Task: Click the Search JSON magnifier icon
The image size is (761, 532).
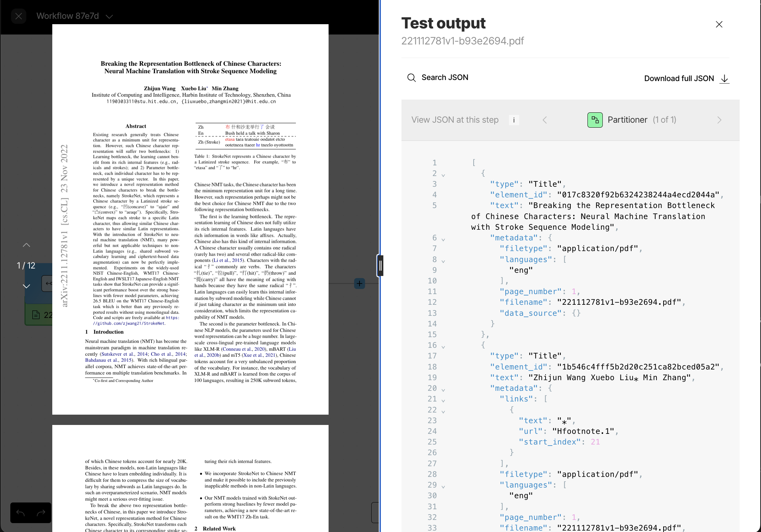Action: [x=411, y=78]
